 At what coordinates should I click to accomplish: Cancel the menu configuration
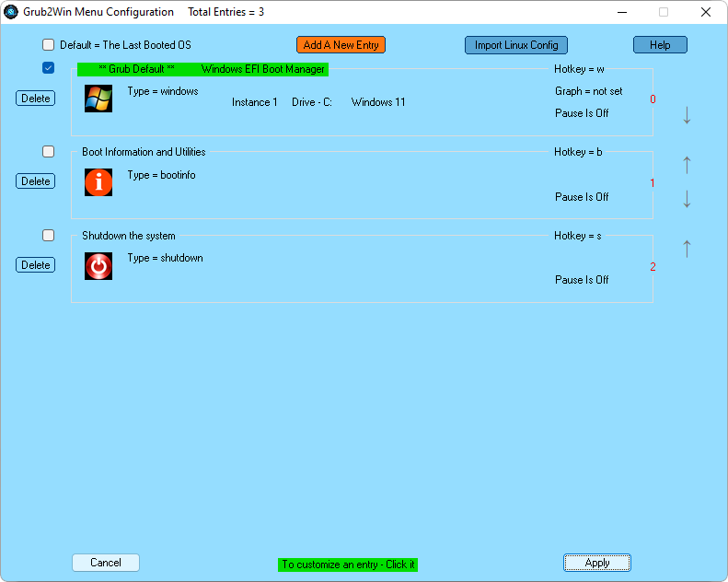(x=106, y=563)
